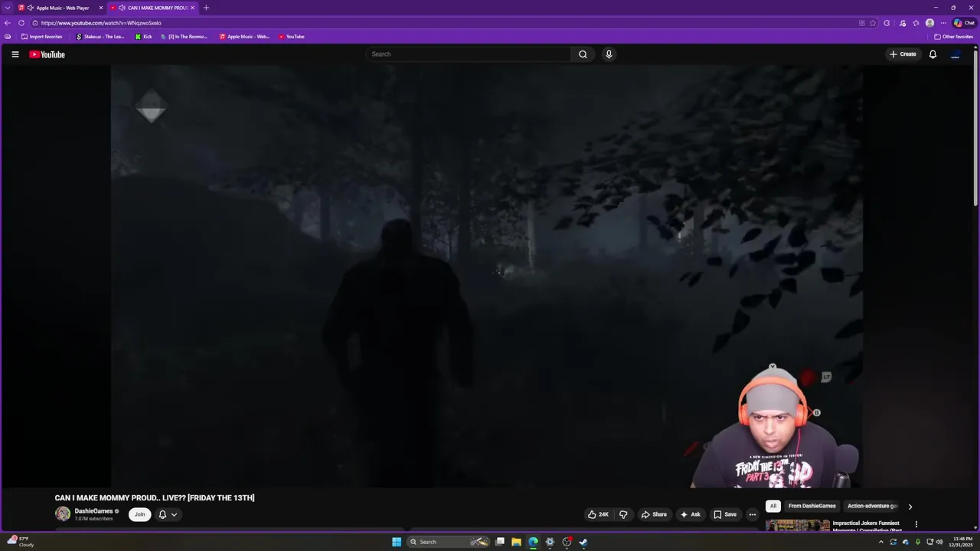Click the Ask button
Screen dimensions: 980x551
690,514
